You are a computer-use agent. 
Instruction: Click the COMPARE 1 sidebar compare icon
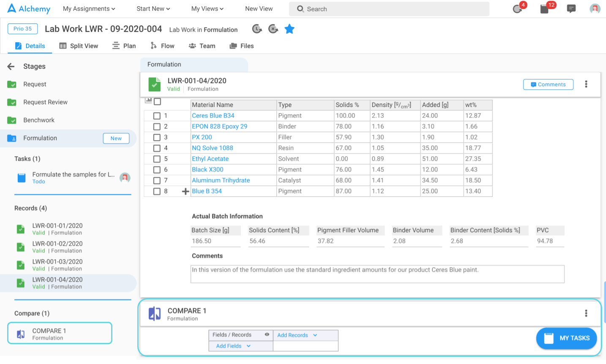click(21, 334)
